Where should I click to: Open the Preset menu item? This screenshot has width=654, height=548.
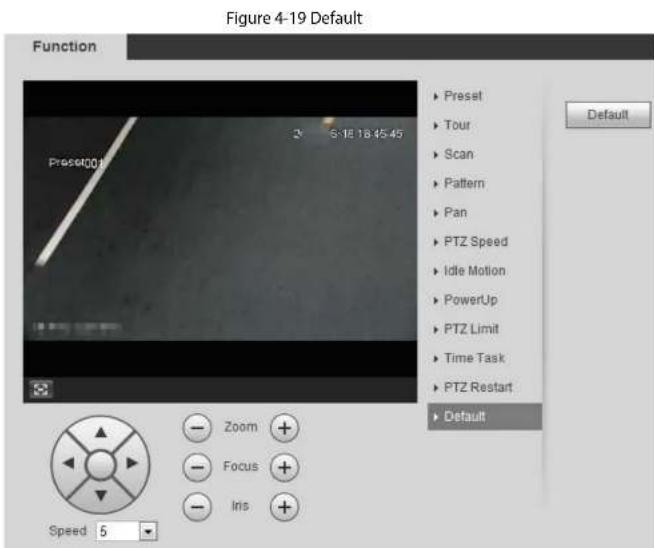point(463,96)
